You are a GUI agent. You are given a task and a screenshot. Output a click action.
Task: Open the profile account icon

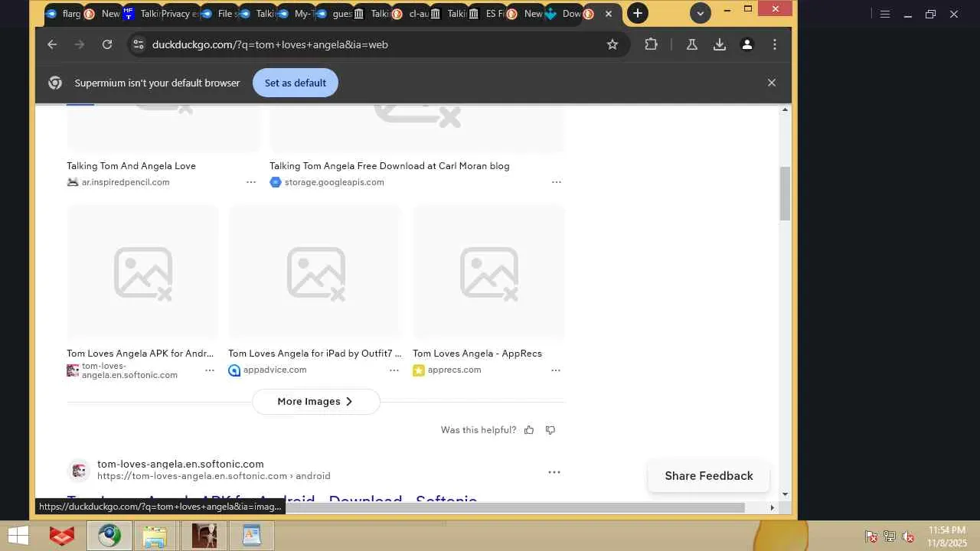tap(747, 44)
